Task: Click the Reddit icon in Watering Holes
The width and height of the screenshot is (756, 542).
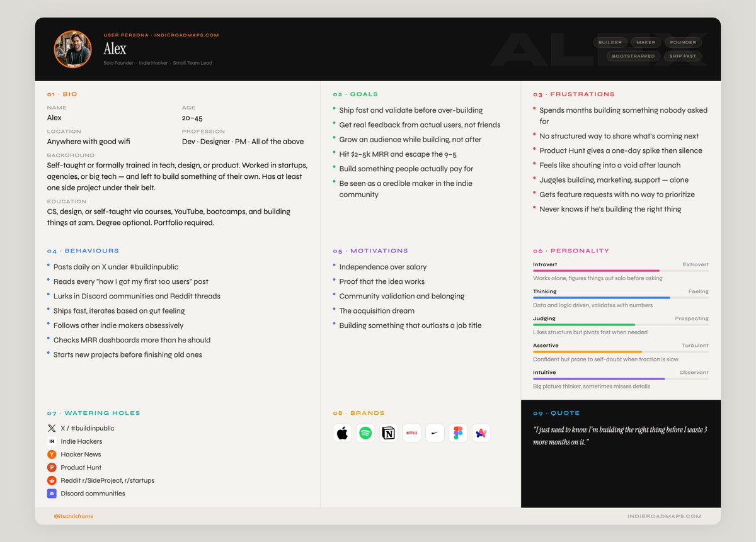Action: 52,480
